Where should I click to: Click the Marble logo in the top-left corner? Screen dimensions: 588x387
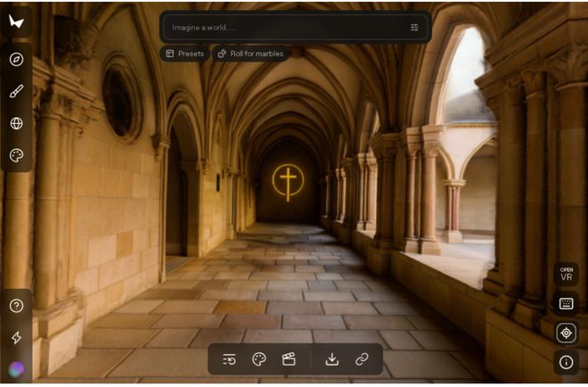pos(17,21)
